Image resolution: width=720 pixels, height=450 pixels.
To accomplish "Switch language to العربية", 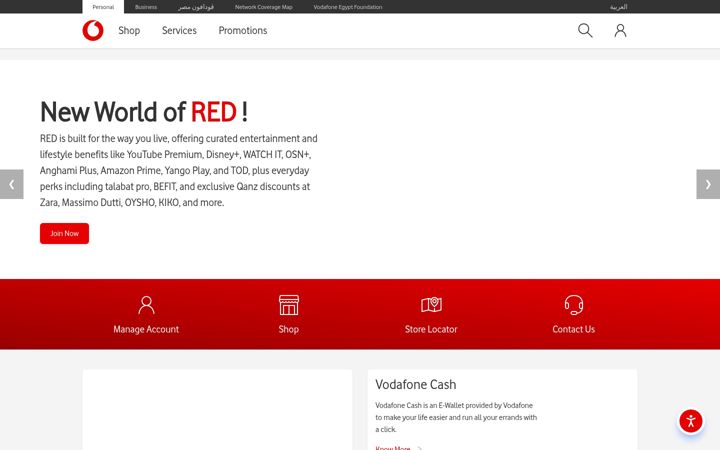I will tap(619, 7).
